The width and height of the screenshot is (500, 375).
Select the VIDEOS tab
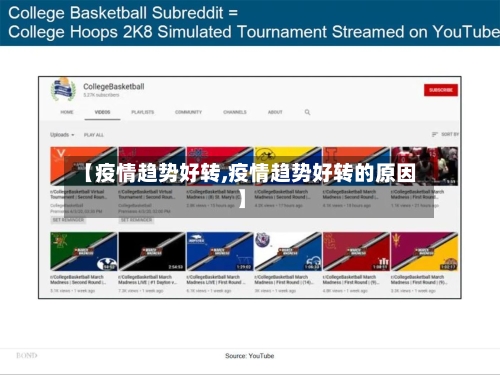click(102, 112)
